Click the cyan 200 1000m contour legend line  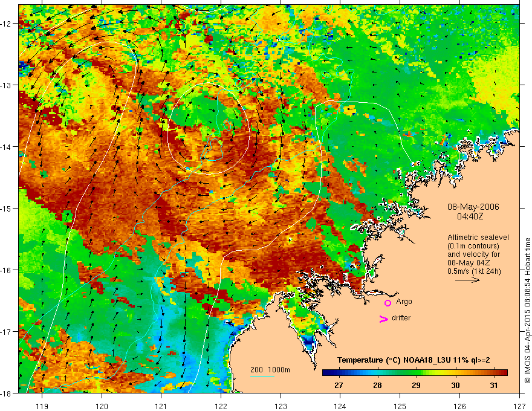(x=262, y=376)
